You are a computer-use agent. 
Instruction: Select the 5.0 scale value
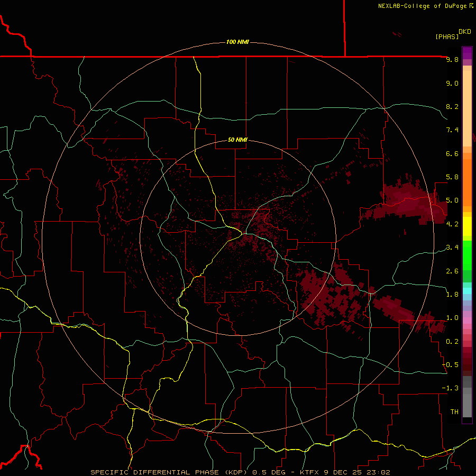point(452,200)
